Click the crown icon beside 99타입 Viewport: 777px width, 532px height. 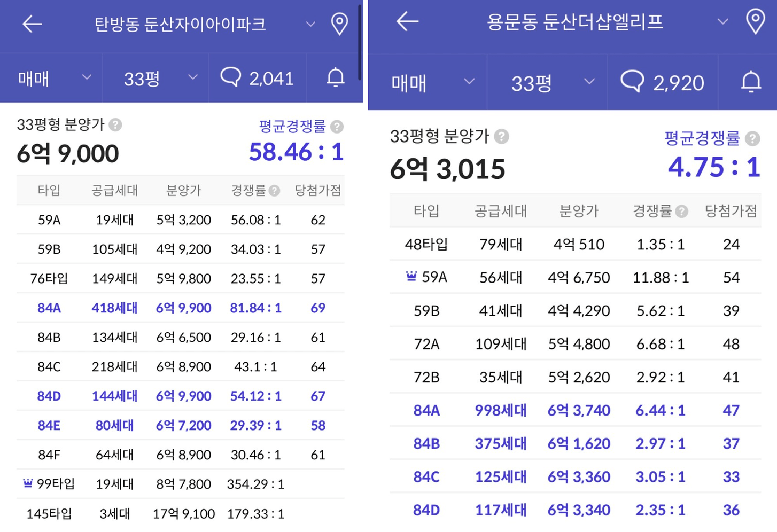pyautogui.click(x=28, y=483)
